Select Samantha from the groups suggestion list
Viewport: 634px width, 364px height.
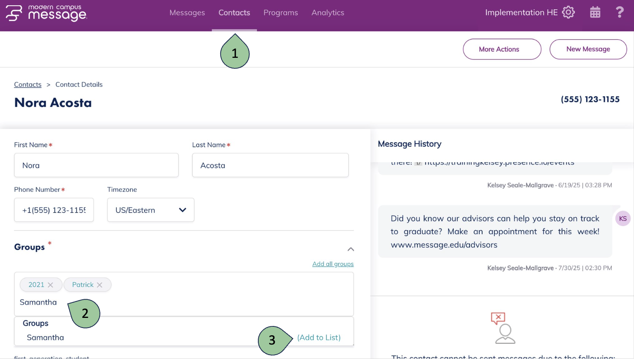pyautogui.click(x=45, y=337)
